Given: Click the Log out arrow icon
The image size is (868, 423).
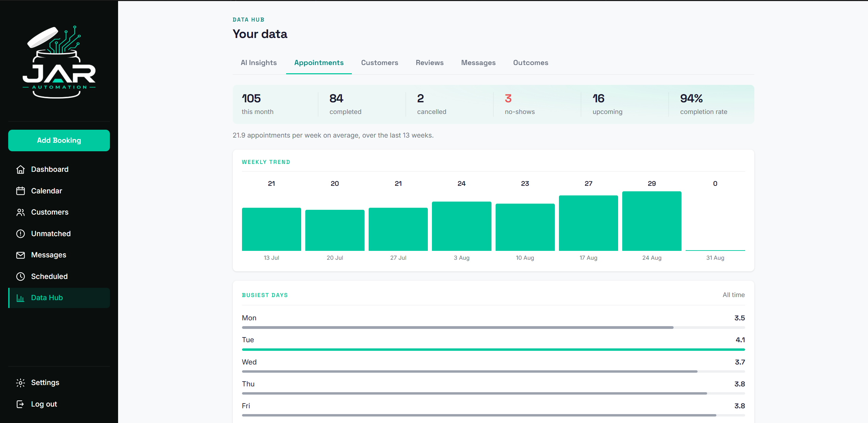Looking at the screenshot, I should pos(21,404).
